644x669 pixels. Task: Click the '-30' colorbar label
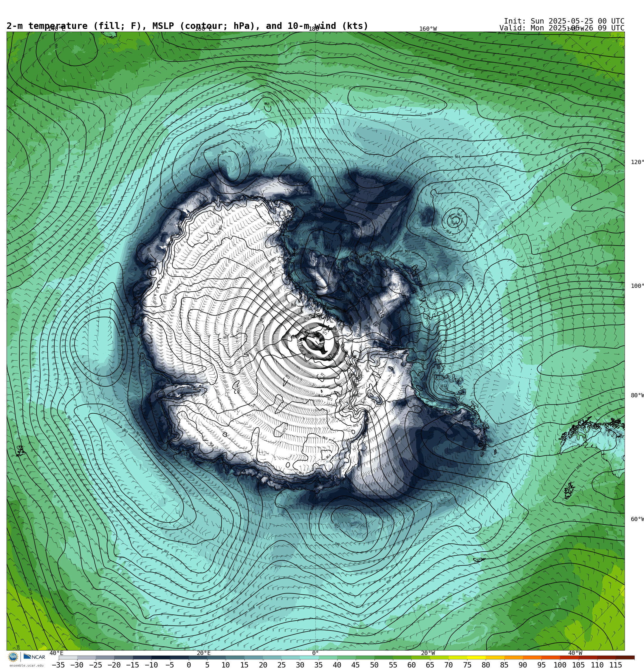(77, 665)
